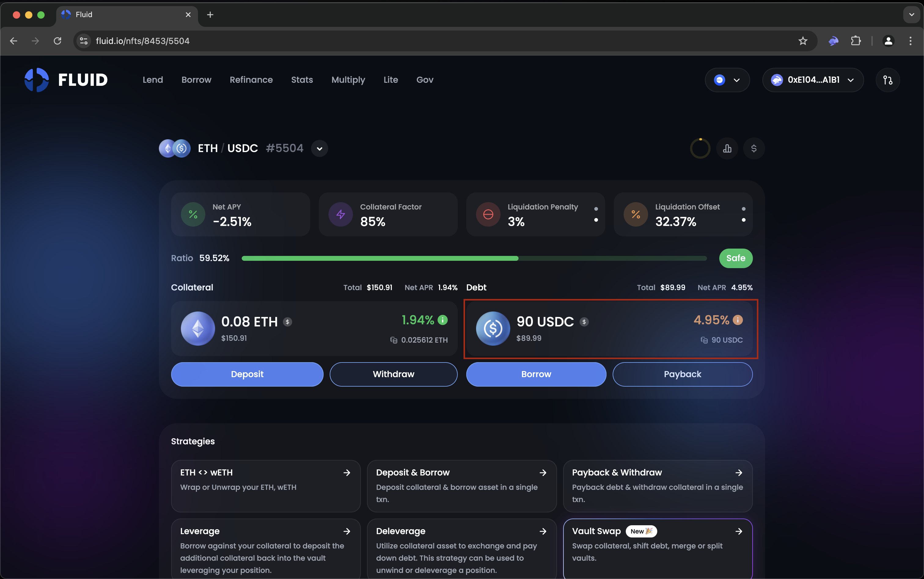Open wallet 0xE104...A1B1 account menu
The width and height of the screenshot is (924, 579).
813,80
